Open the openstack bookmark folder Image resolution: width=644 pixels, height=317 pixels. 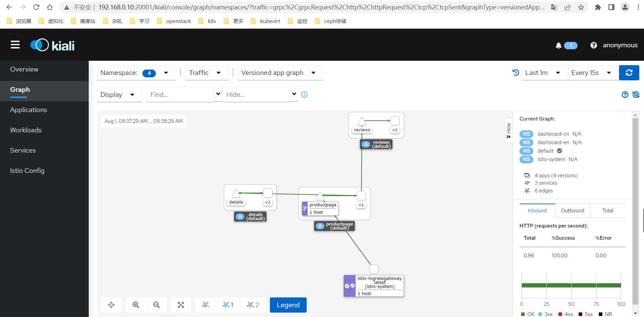pos(174,21)
